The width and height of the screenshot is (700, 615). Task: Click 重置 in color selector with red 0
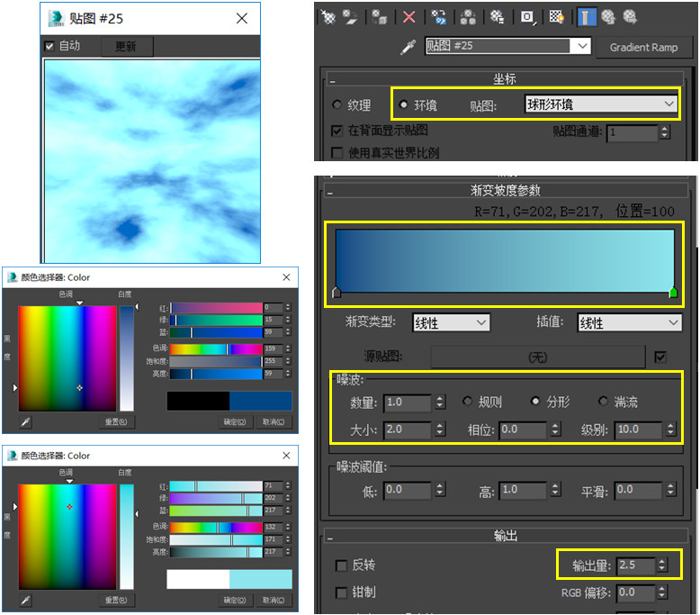[116, 421]
